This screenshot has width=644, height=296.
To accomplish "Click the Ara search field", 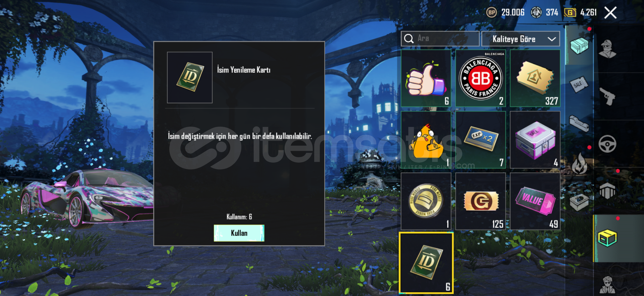I will (x=440, y=39).
